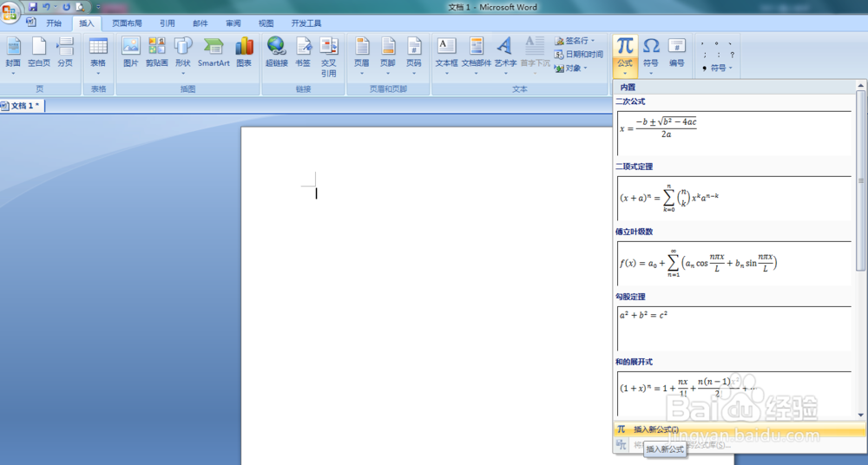Add a bookmark with 书签
Screen dimensions: 868x465
(x=303, y=53)
